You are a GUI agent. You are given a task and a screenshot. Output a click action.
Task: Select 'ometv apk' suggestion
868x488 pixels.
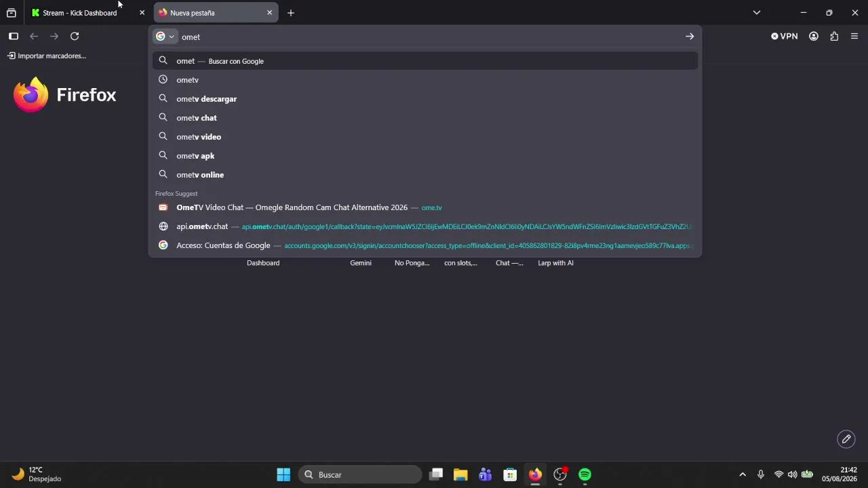(425, 156)
